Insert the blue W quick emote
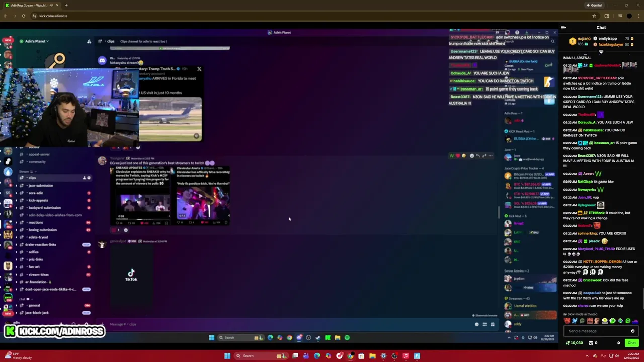The height and width of the screenshot is (362, 644). 575,321
